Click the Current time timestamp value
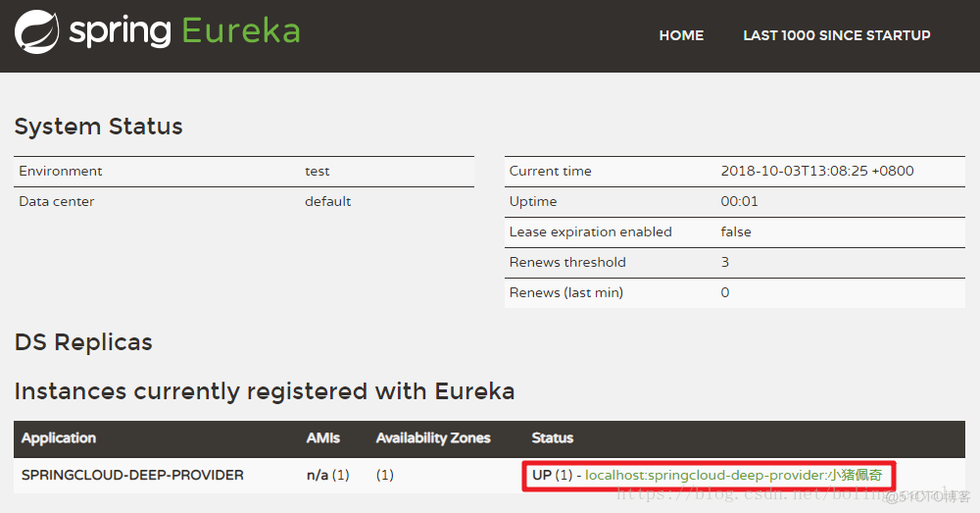980x513 pixels. point(816,171)
